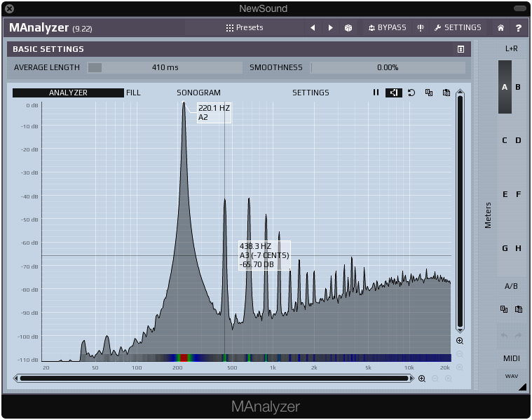This screenshot has width=532, height=420.
Task: Click the WAV export button
Action: tap(511, 377)
